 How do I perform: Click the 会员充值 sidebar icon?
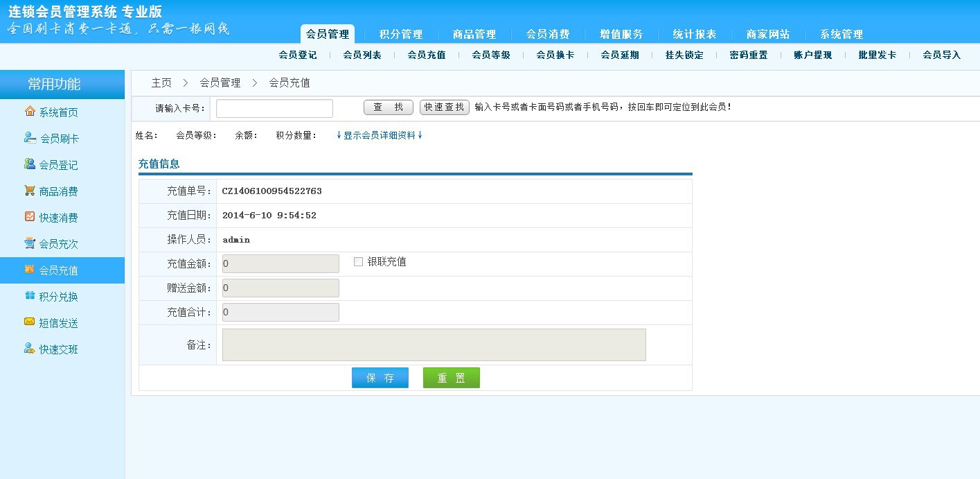tap(30, 269)
